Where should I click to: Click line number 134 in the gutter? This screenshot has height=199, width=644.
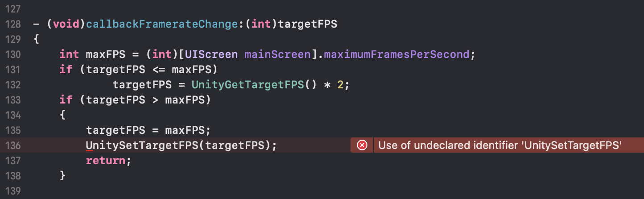coord(13,115)
